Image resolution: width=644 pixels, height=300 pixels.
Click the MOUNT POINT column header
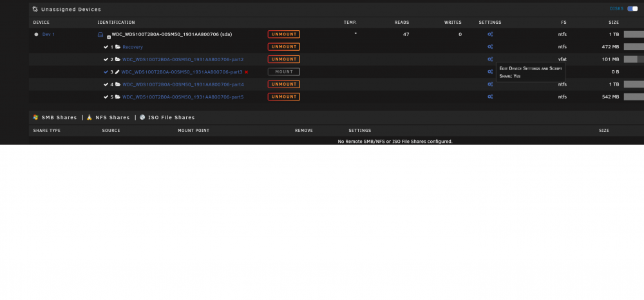tap(193, 131)
